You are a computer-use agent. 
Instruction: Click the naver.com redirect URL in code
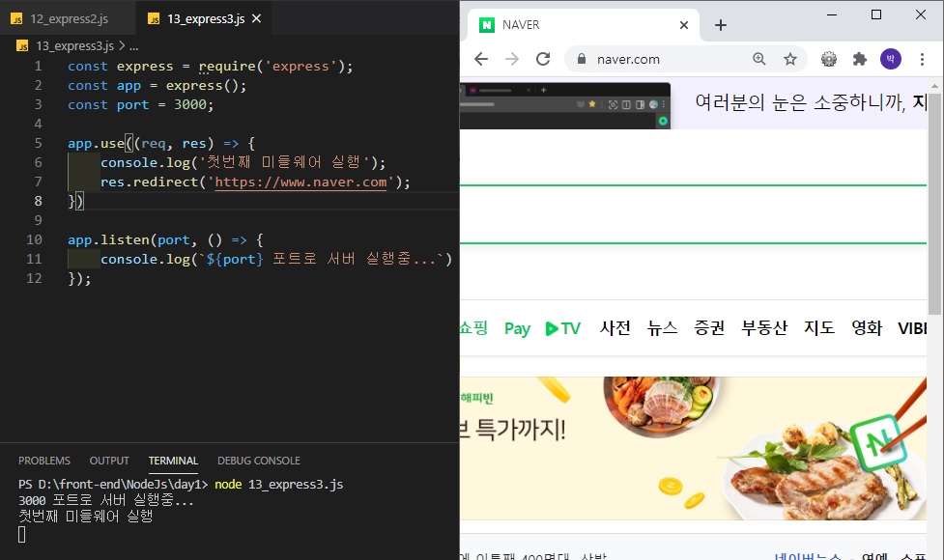point(300,182)
